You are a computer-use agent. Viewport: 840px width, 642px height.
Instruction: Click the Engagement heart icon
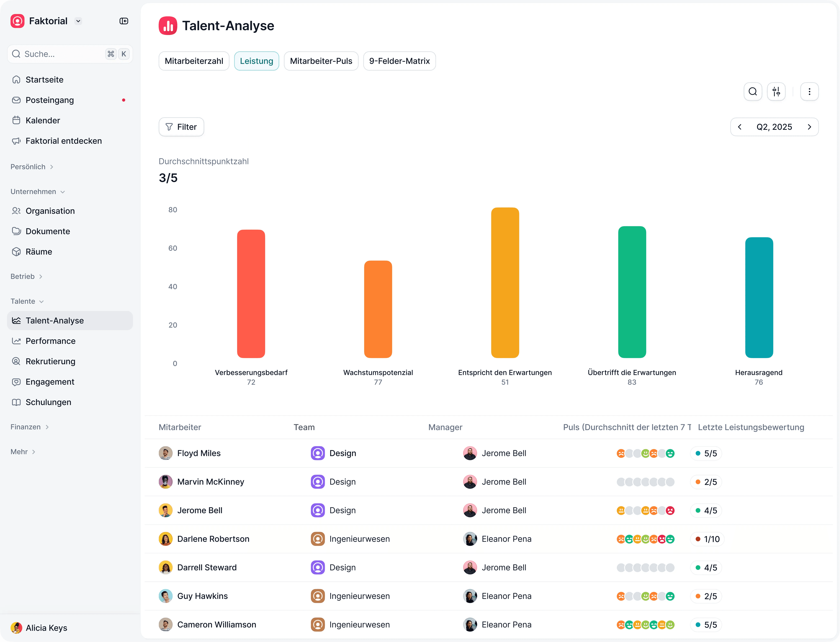point(16,382)
